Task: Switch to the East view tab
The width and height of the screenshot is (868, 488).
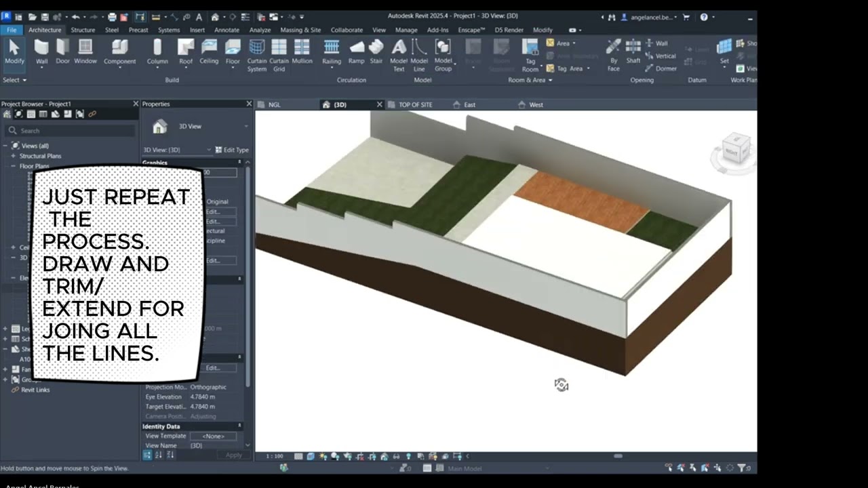Action: tap(469, 105)
